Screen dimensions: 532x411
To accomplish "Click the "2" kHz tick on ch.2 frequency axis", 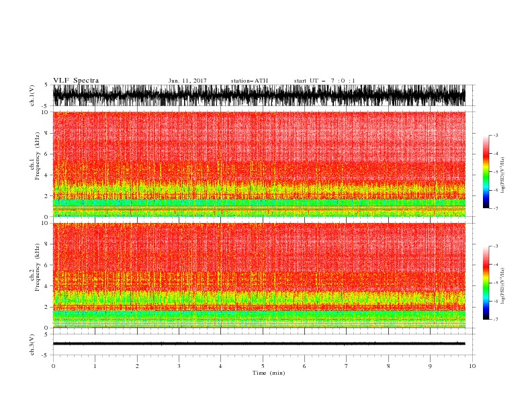I will pyautogui.click(x=47, y=307).
